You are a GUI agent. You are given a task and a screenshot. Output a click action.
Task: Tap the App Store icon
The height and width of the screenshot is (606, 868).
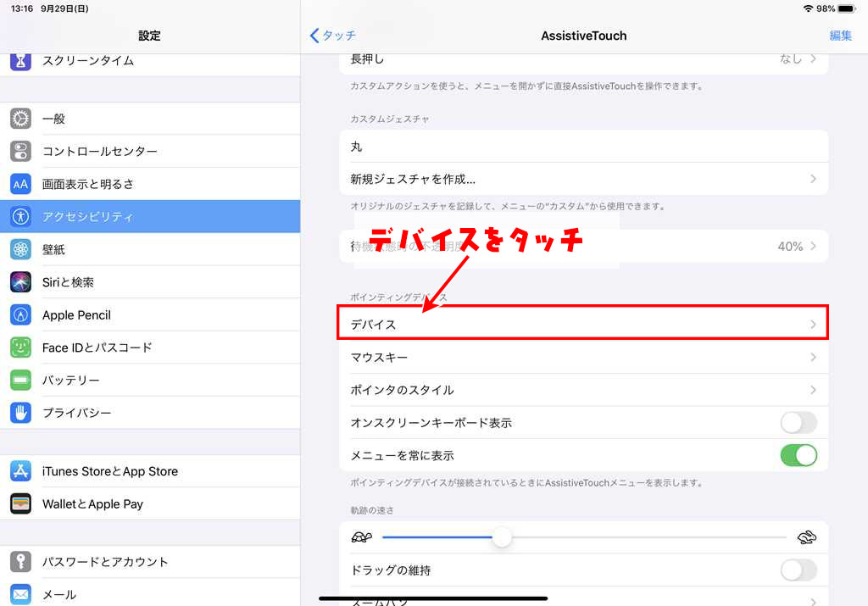coord(20,471)
